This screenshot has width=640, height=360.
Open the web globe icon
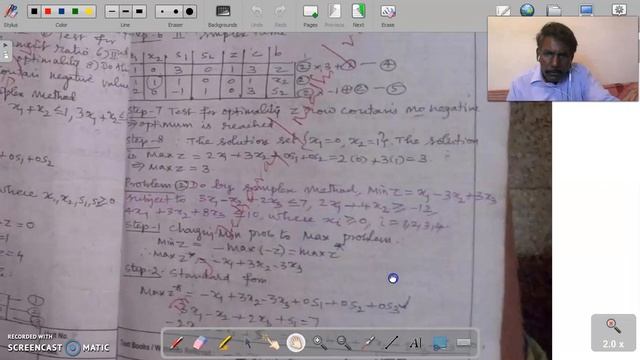coord(527,10)
